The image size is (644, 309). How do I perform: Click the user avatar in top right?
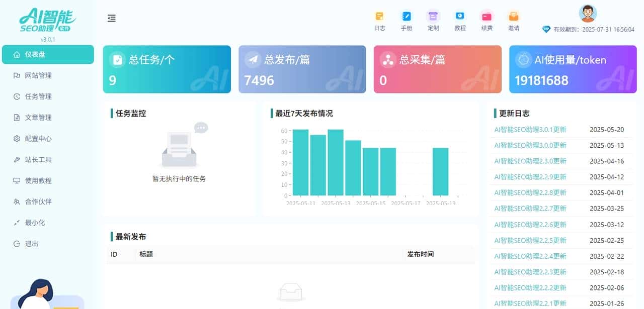pyautogui.click(x=587, y=13)
